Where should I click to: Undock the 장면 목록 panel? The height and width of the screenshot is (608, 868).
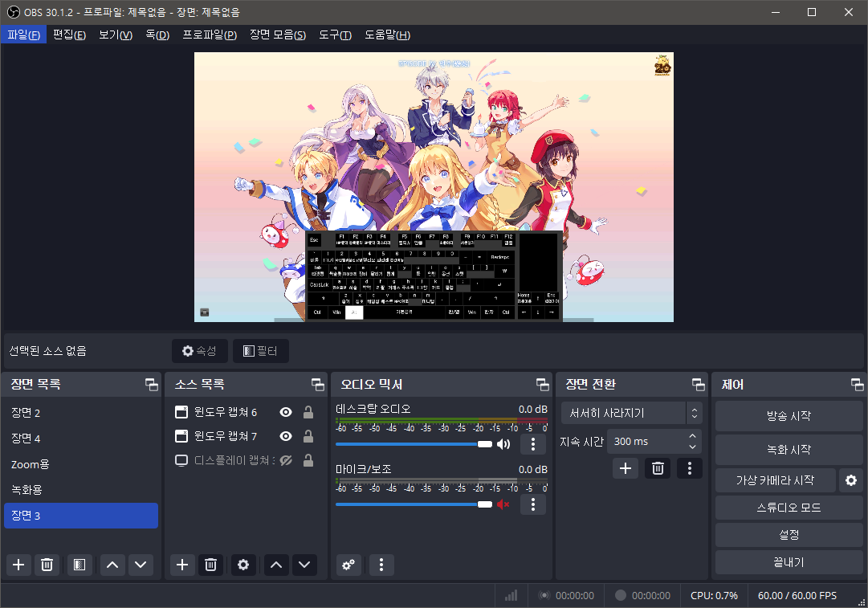pos(151,384)
